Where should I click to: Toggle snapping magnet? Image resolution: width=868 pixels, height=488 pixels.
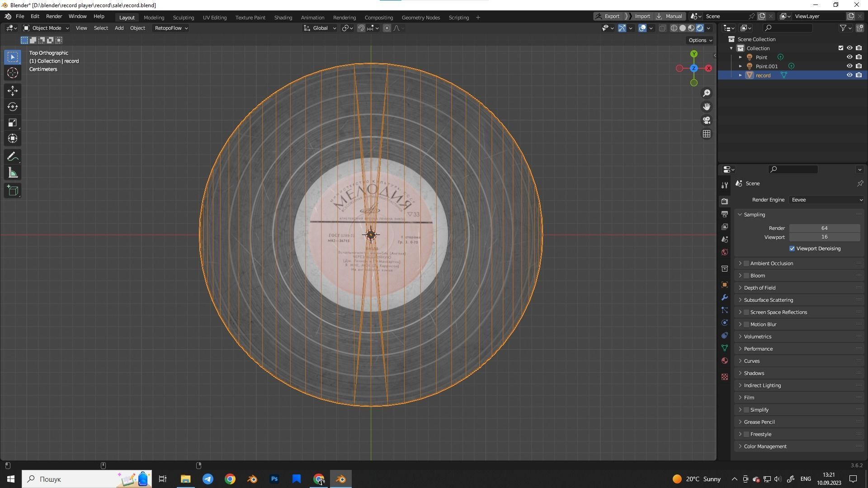(x=361, y=28)
